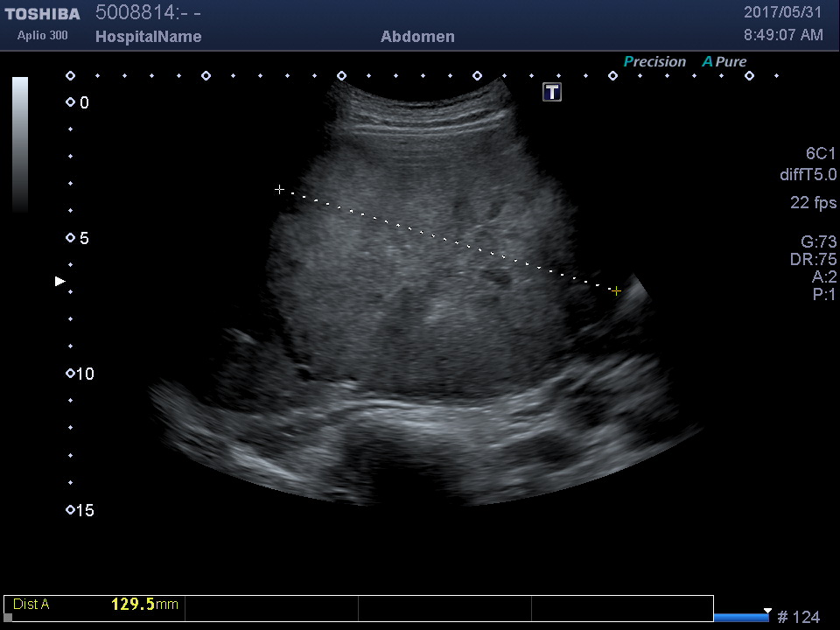Click the T transducer orientation marker
This screenshot has height=630, width=840.
(x=552, y=92)
